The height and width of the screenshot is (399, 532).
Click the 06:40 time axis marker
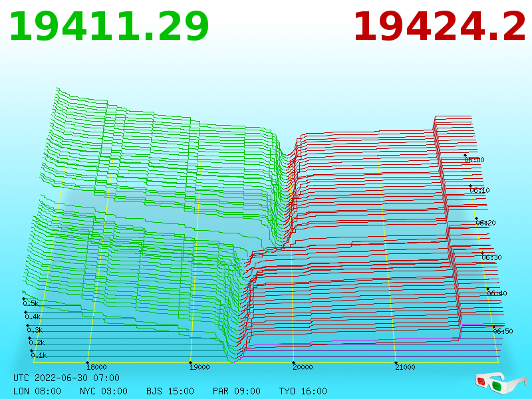click(497, 293)
